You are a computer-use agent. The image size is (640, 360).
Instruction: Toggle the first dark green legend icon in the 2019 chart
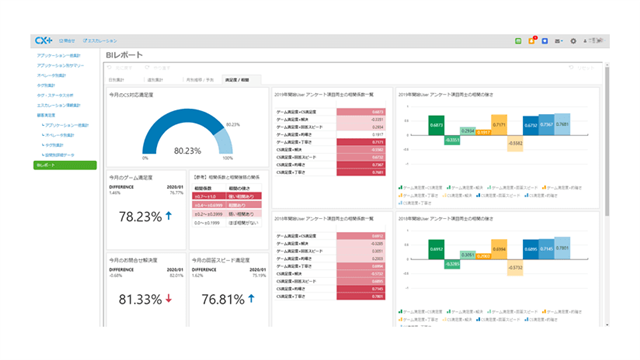(x=400, y=188)
